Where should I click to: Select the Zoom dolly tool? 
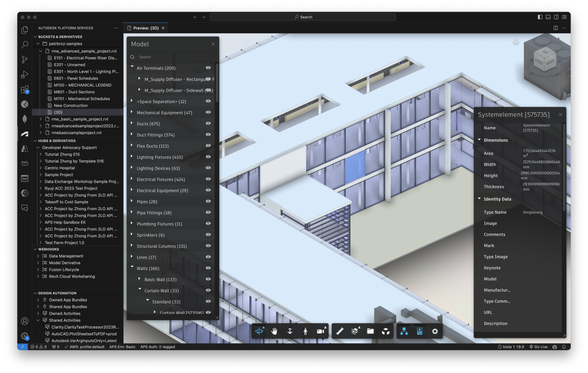290,331
